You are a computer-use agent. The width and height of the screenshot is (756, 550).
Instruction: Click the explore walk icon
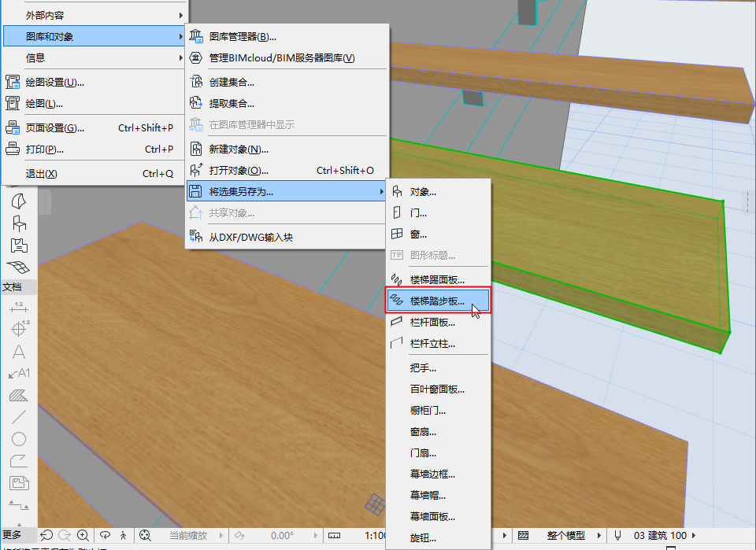124,535
